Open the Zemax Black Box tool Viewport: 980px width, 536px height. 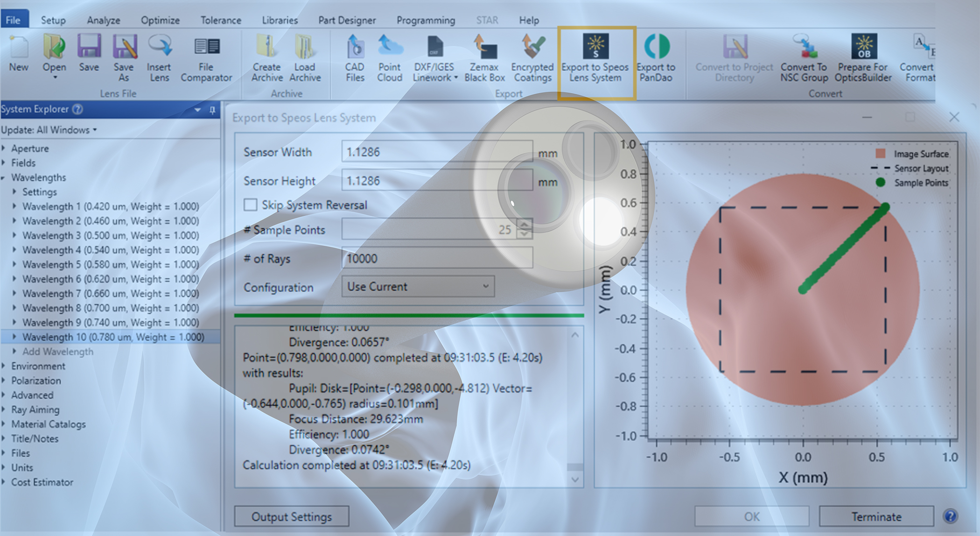(x=484, y=58)
